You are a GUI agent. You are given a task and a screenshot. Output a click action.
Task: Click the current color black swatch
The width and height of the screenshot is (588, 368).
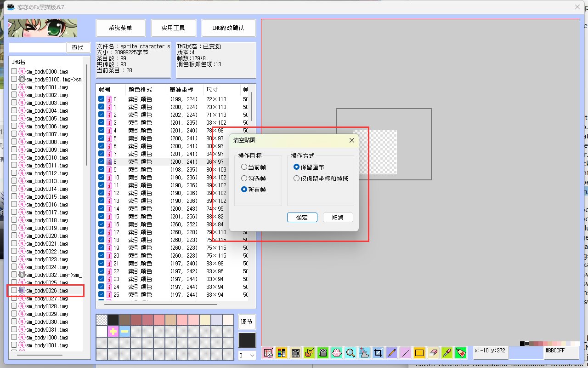click(247, 340)
